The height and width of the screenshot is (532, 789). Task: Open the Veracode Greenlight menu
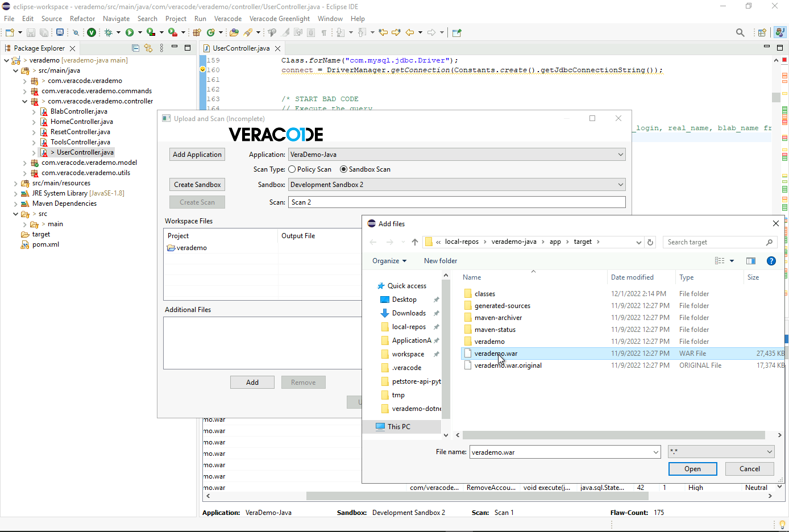pyautogui.click(x=280, y=19)
